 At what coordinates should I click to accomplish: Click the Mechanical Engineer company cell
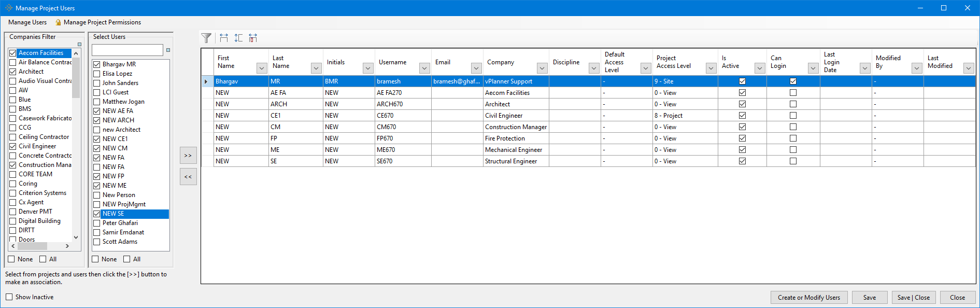tap(516, 150)
